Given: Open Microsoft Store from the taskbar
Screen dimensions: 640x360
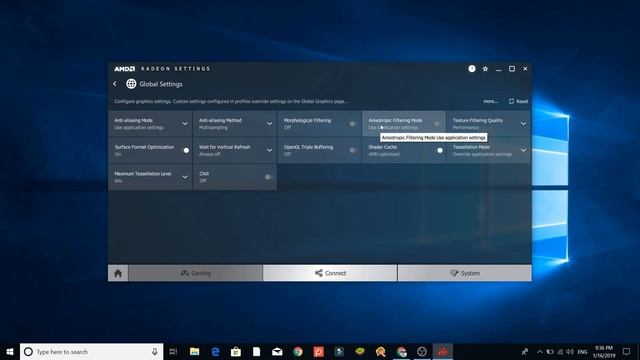Looking at the screenshot, I should tap(236, 351).
